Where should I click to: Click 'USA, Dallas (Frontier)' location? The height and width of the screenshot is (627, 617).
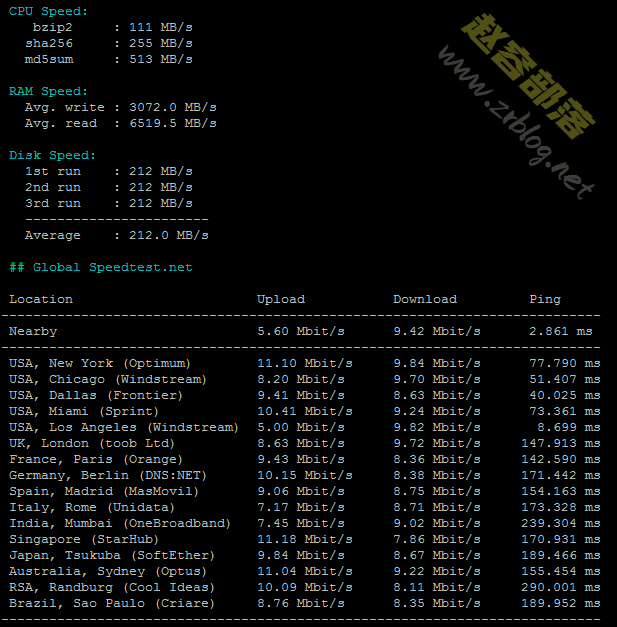coord(96,395)
